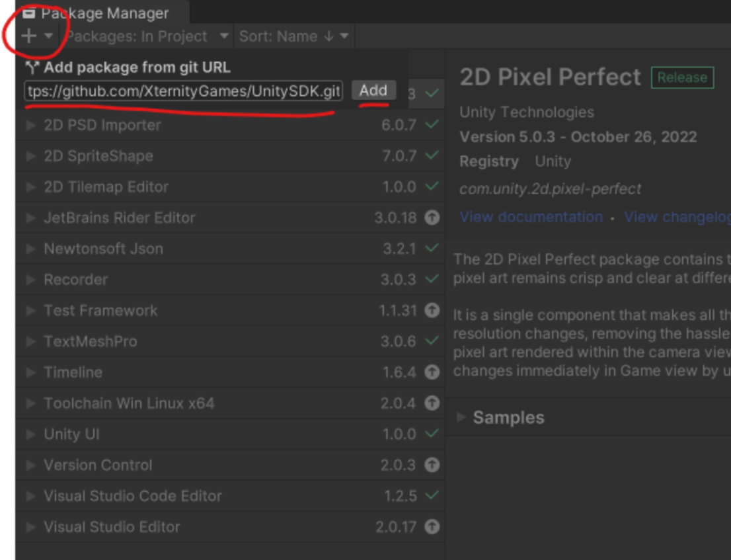Expand the Samples section
Viewport: 731px width, 560px height.
point(461,417)
